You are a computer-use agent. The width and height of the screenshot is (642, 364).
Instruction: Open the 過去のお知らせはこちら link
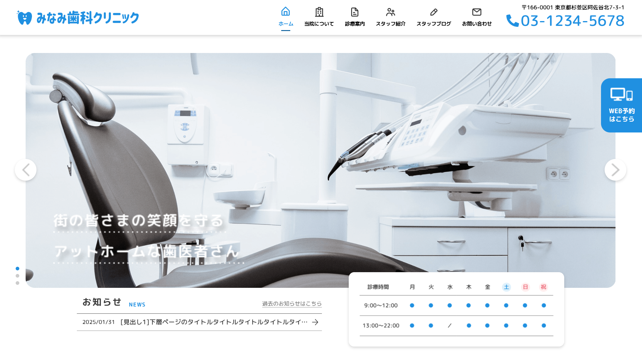(x=292, y=304)
